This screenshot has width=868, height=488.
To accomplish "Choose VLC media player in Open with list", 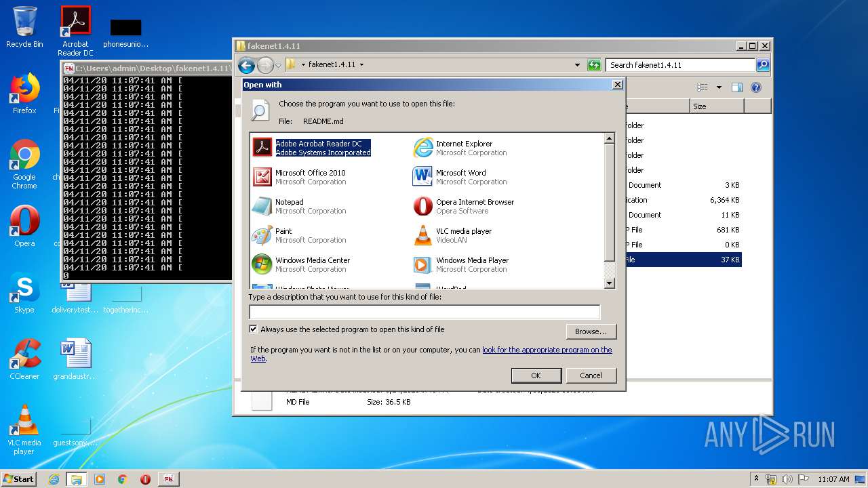I will 453,235.
